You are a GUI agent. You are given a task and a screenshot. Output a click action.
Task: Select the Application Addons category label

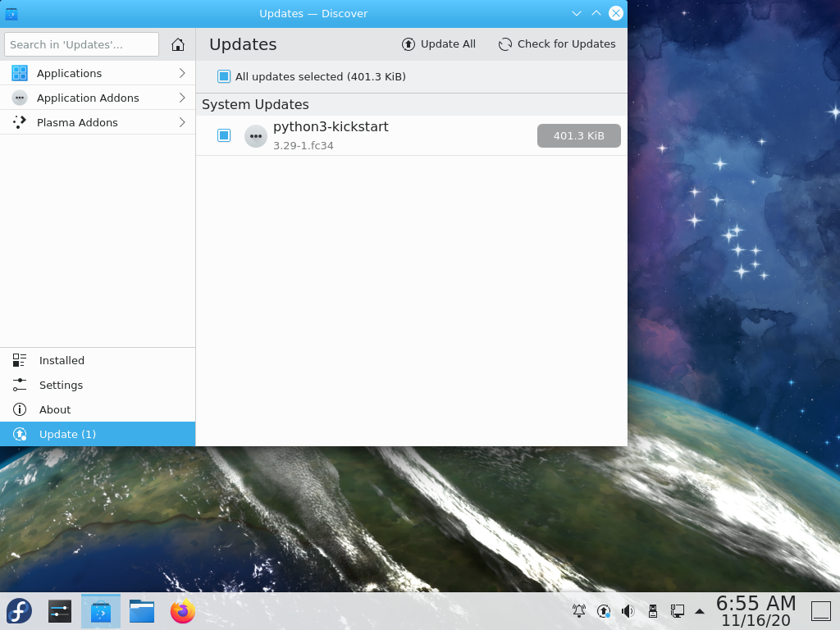88,98
